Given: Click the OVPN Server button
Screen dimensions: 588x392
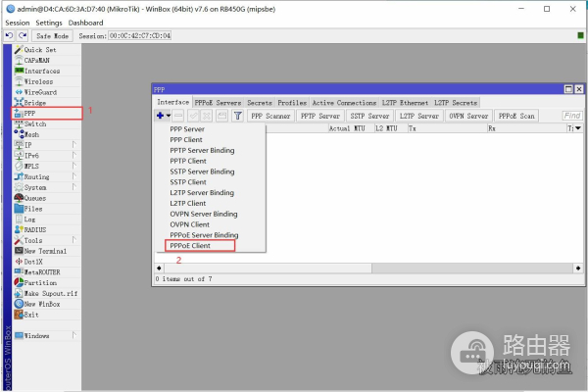Looking at the screenshot, I should (x=468, y=116).
